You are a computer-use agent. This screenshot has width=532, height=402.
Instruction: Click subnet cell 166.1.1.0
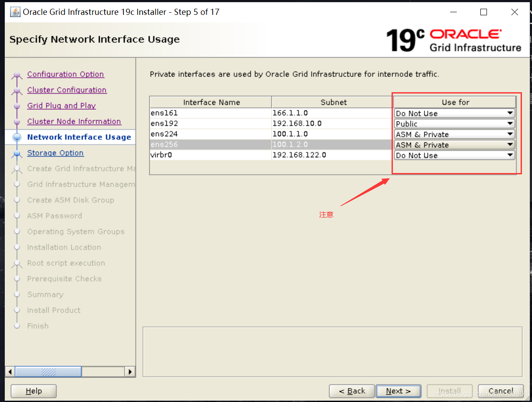click(333, 113)
